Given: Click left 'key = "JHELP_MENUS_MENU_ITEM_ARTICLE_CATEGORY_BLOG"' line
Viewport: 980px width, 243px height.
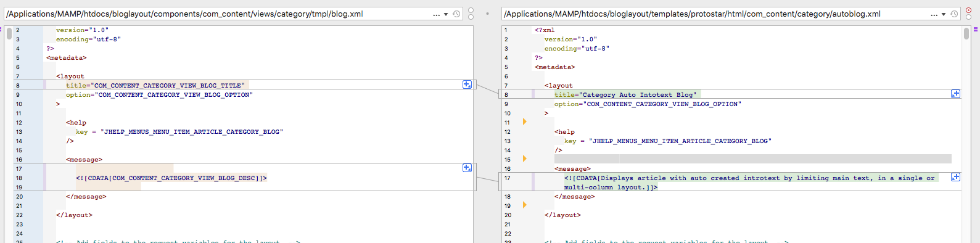Looking at the screenshot, I should 179,131.
